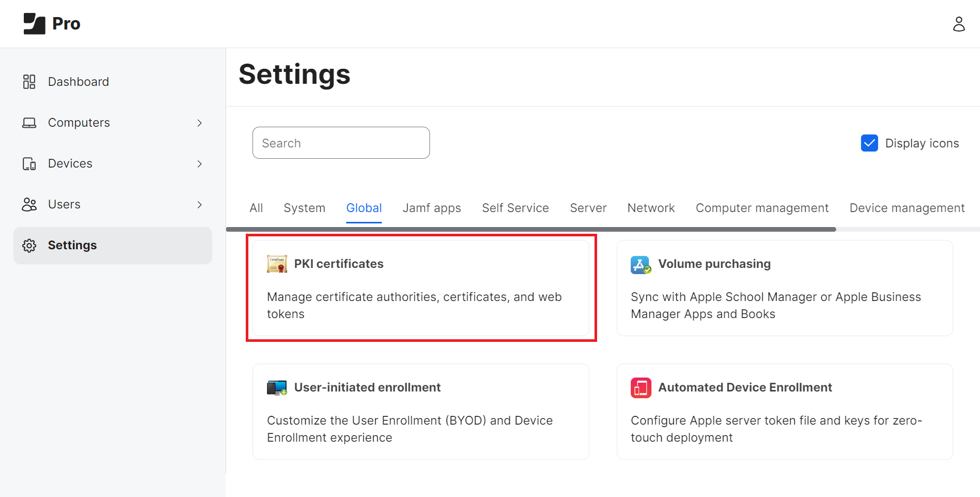Switch to the Jamf apps tab
The width and height of the screenshot is (980, 497).
432,208
